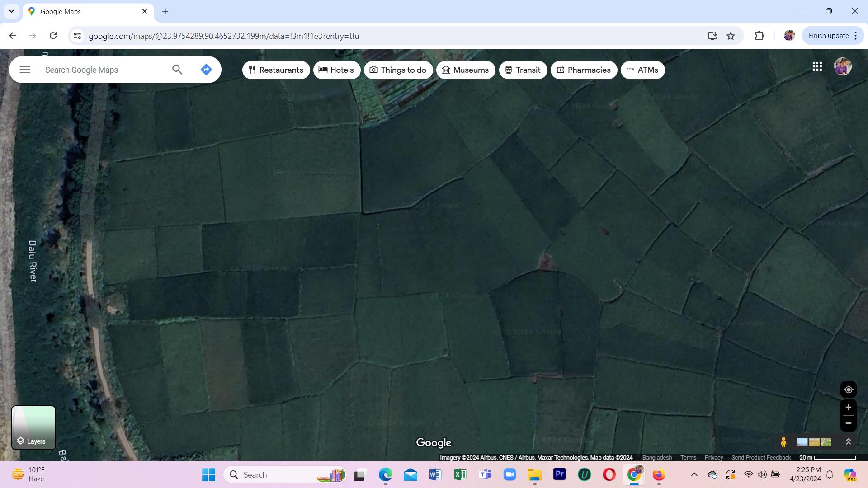
Task: Zoom out the map with minus
Action: pyautogui.click(x=848, y=423)
